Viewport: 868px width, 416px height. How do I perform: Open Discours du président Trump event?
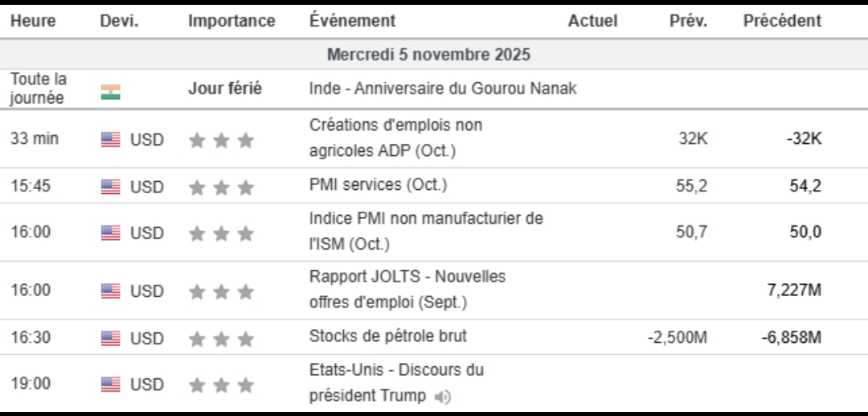click(396, 383)
